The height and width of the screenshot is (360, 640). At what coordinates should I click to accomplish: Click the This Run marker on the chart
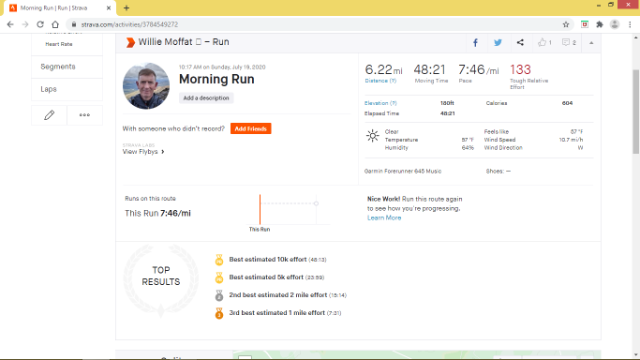pyautogui.click(x=260, y=209)
